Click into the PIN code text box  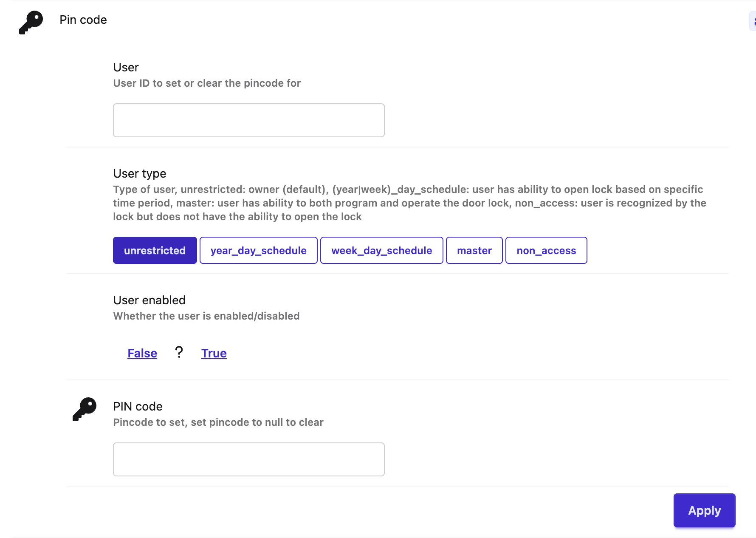tap(248, 459)
